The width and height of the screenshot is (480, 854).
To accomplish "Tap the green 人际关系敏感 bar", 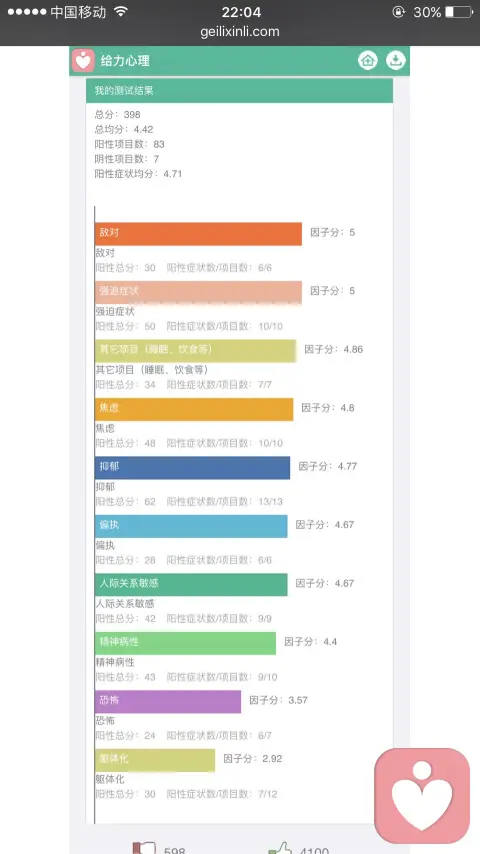I will pos(191,584).
